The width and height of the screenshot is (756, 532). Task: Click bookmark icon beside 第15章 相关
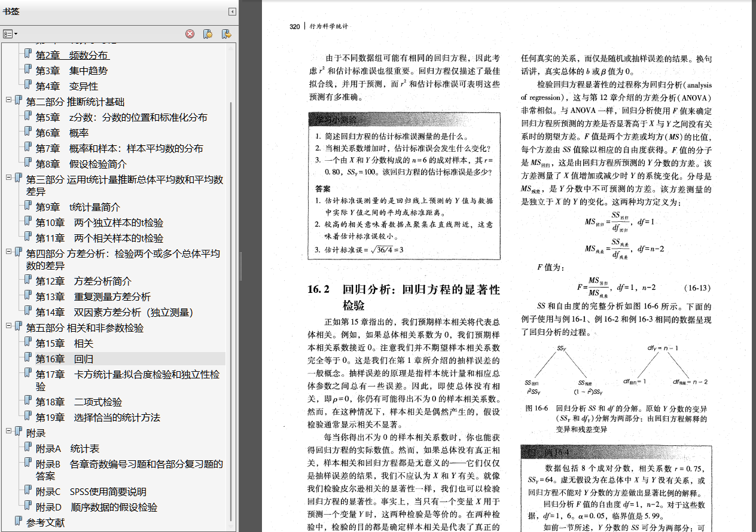pos(28,343)
